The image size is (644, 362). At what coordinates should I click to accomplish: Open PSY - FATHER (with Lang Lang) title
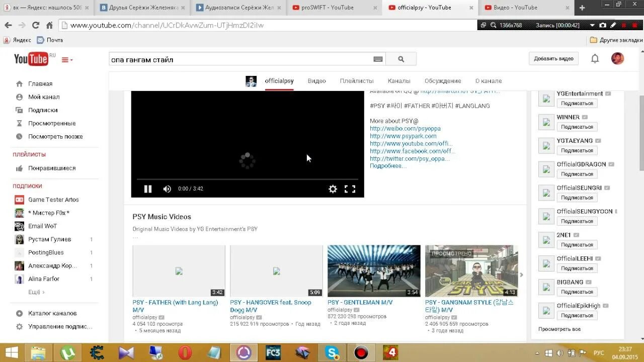point(175,306)
